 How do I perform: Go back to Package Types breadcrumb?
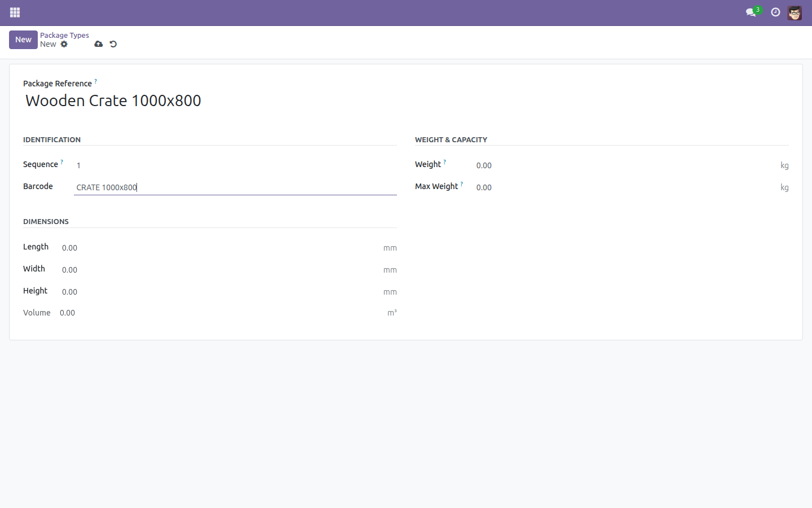(x=64, y=35)
